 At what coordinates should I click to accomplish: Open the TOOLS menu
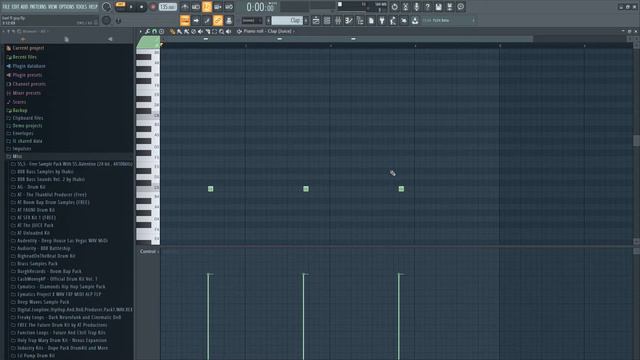coord(82,7)
